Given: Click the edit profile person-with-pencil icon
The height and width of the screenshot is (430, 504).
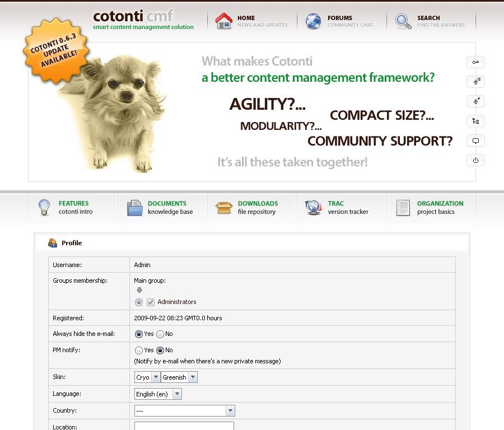Looking at the screenshot, I should [x=475, y=101].
